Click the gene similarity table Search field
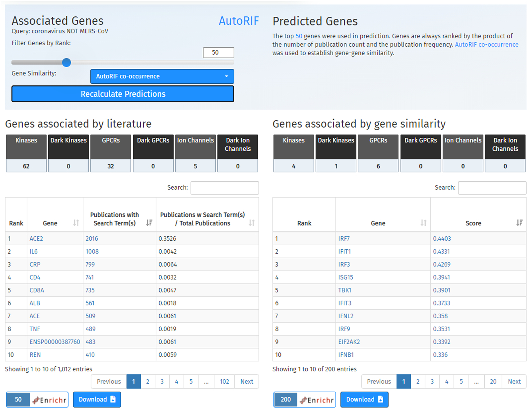 (492, 188)
